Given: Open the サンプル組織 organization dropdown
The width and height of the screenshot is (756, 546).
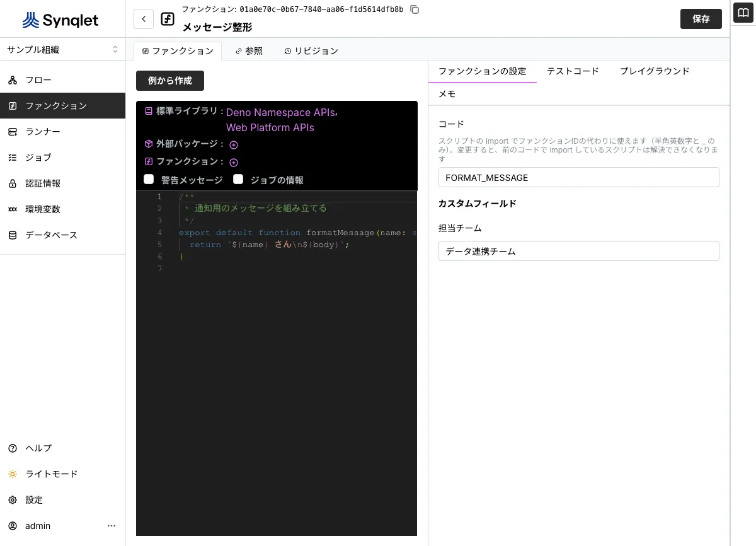Looking at the screenshot, I should pos(62,49).
